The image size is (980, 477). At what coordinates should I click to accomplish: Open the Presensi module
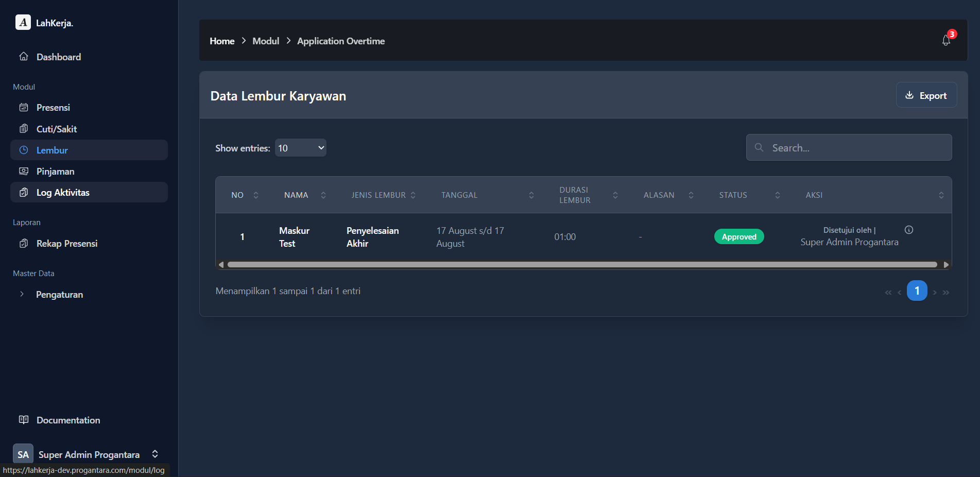coord(53,108)
